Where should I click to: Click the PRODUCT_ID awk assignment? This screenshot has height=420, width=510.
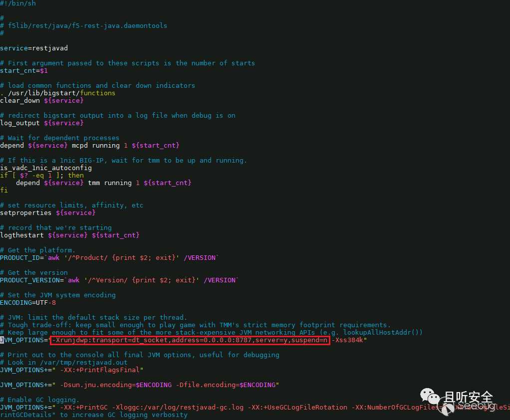point(110,257)
